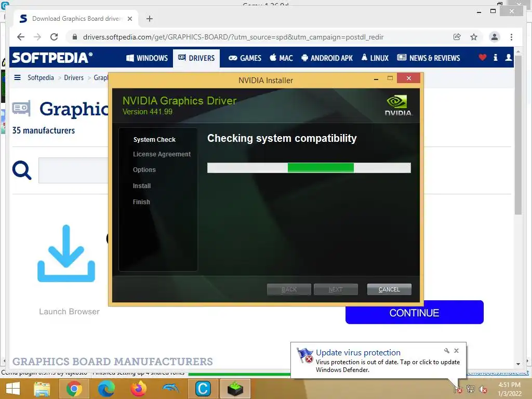The width and height of the screenshot is (532, 399).
Task: Open notification settings wrench icon
Action: tap(446, 351)
